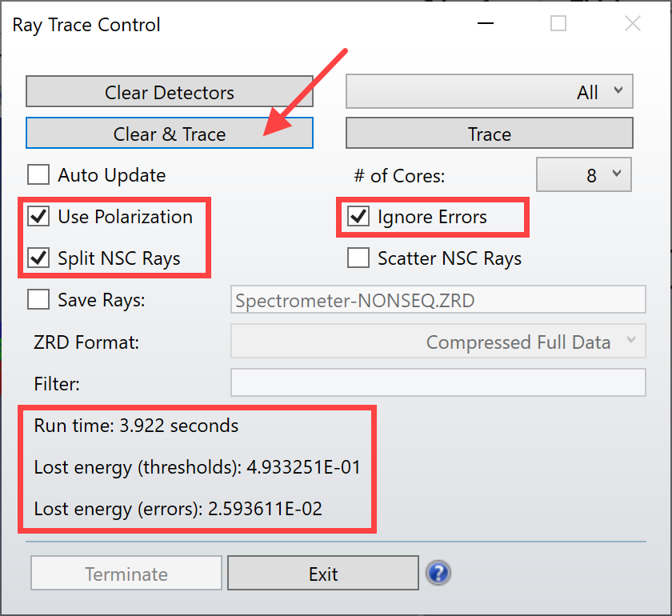Image resolution: width=672 pixels, height=616 pixels.
Task: Expand the number of Cores dropdown
Action: coord(584,174)
